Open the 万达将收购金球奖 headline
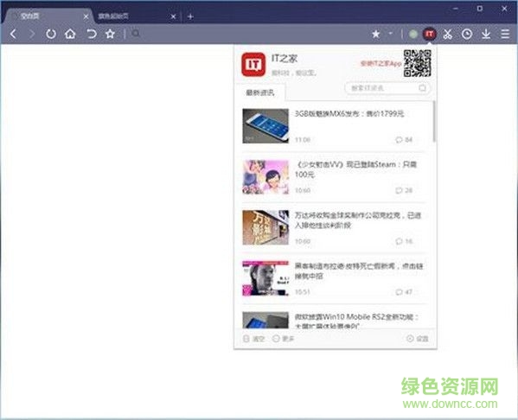518x420 pixels. (x=358, y=220)
